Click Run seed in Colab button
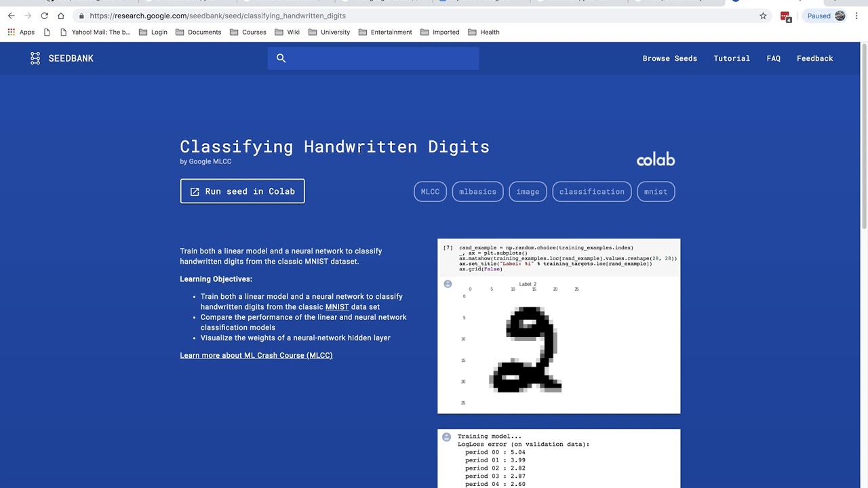Image resolution: width=868 pixels, height=488 pixels. [242, 191]
